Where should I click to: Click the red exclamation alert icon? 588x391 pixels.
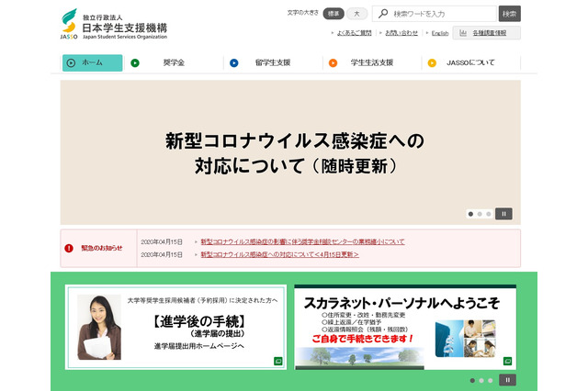click(x=69, y=248)
